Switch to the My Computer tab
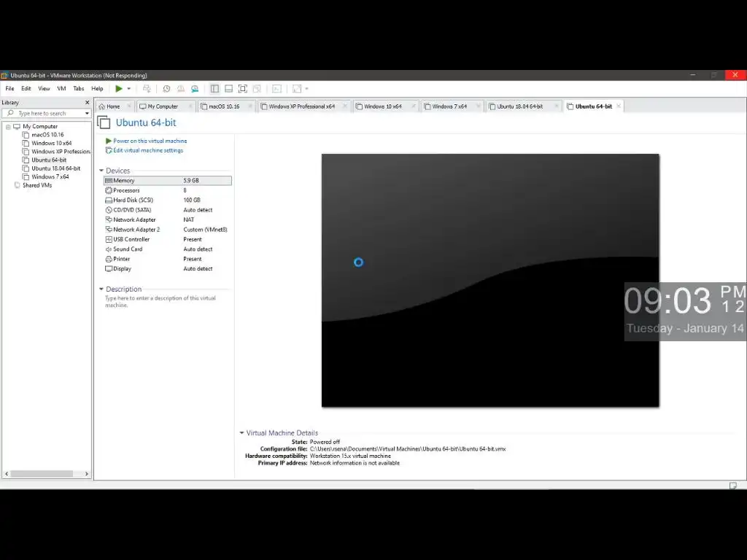747x560 pixels. [x=163, y=106]
